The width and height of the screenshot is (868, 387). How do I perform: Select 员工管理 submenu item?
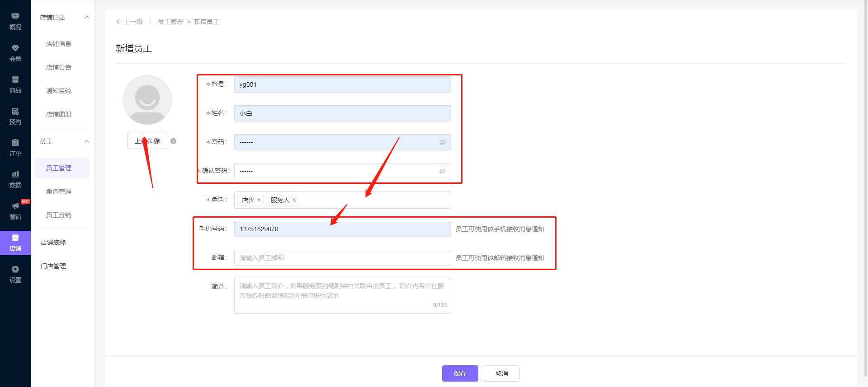(62, 168)
